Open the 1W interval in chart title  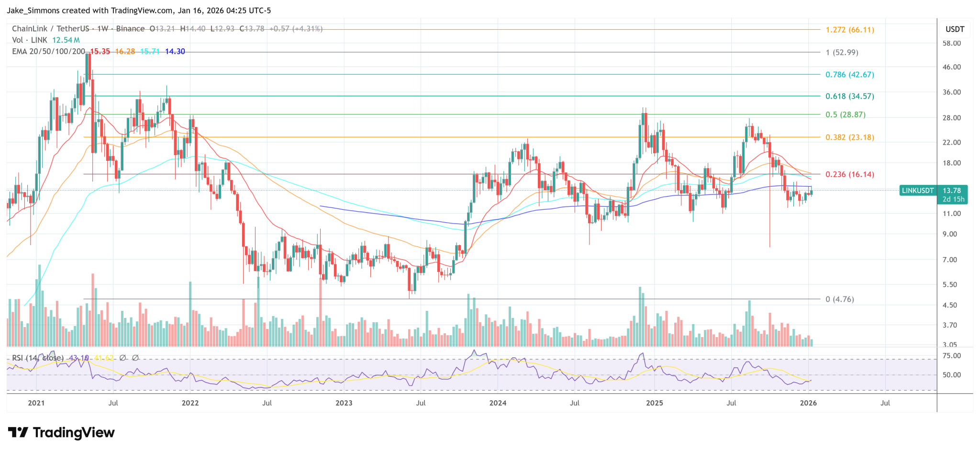coord(102,29)
